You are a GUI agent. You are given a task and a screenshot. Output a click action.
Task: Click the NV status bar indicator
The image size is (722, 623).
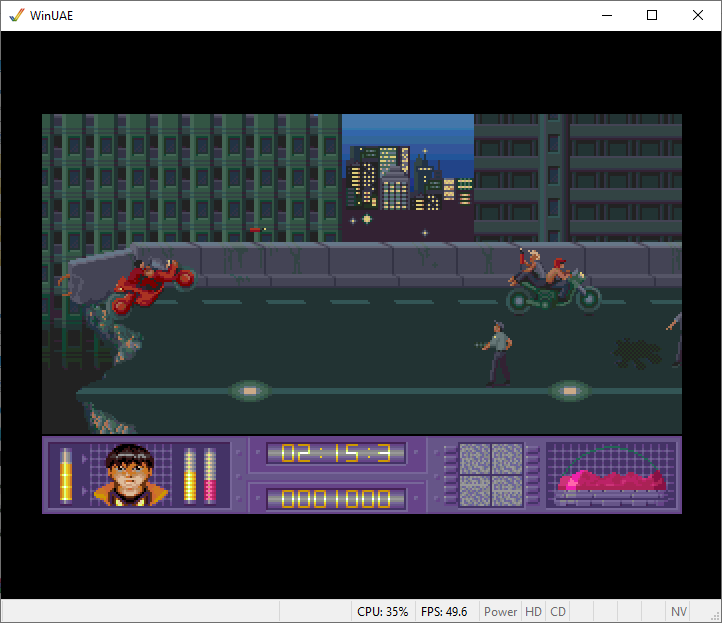coord(678,611)
